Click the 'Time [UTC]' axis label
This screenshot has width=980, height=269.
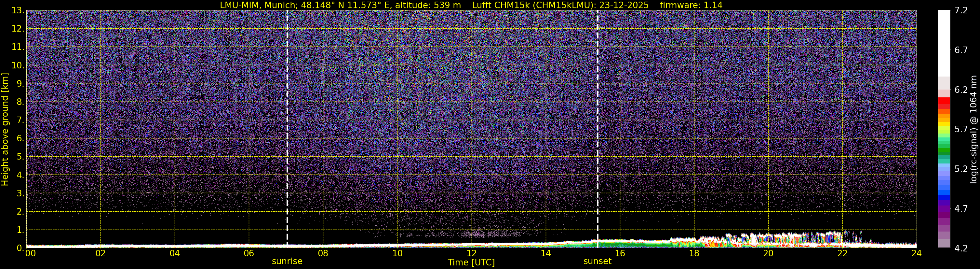pos(471,262)
